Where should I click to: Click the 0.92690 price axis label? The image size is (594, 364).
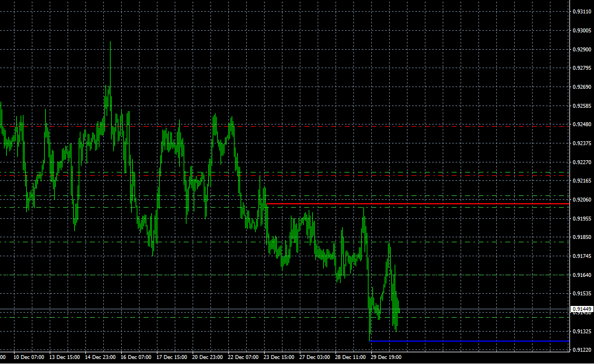pos(582,87)
